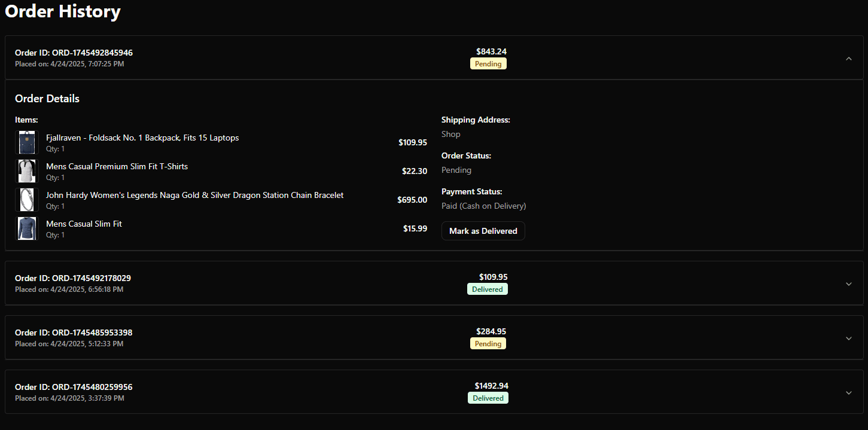
Task: Click the Order ID ORD-1745485953398 header text
Action: click(74, 333)
